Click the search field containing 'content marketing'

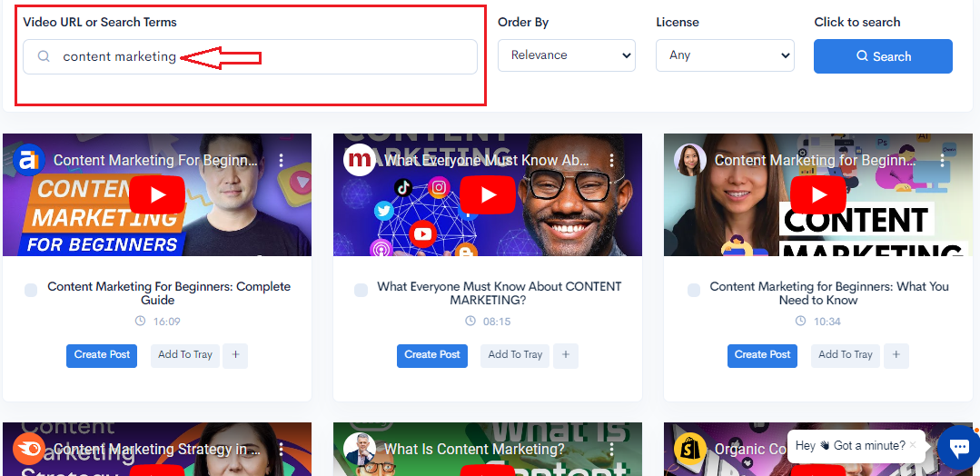coord(250,57)
